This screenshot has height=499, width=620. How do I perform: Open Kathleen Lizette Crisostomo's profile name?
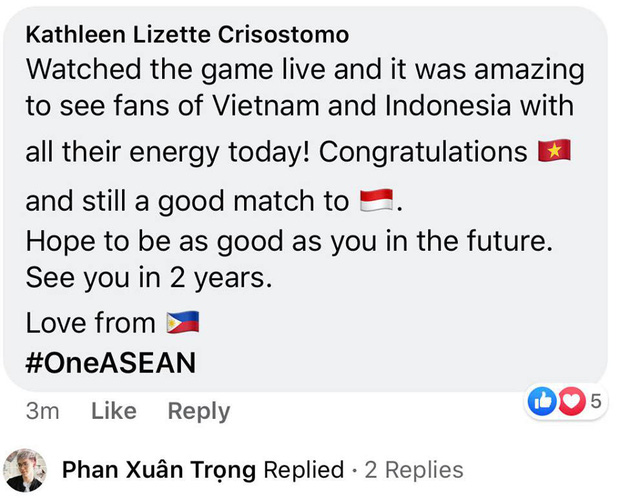click(186, 34)
